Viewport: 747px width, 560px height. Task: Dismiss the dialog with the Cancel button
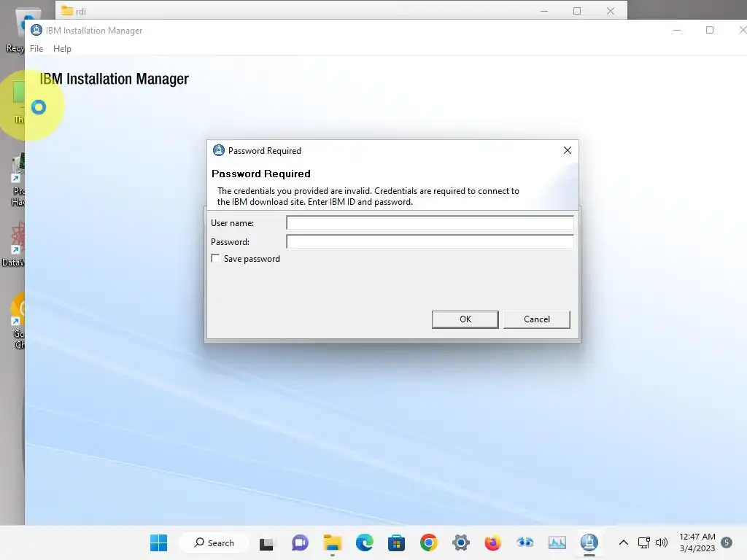coord(536,319)
